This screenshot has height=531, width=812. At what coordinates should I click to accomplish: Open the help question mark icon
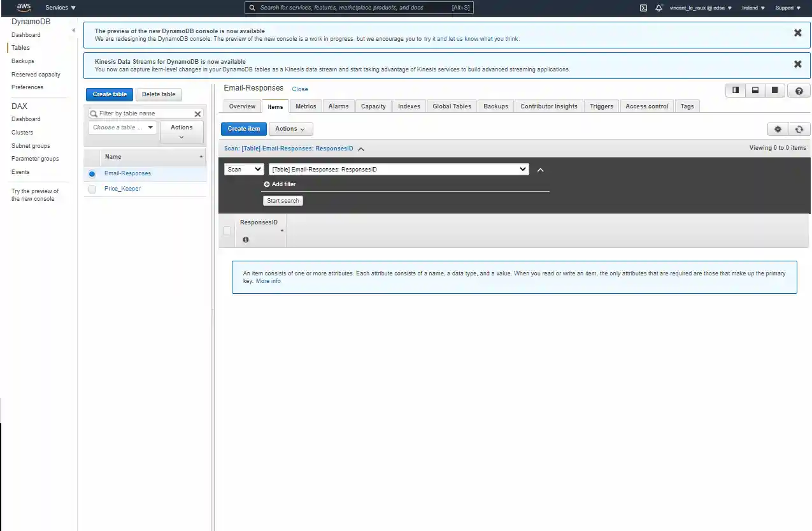point(799,91)
